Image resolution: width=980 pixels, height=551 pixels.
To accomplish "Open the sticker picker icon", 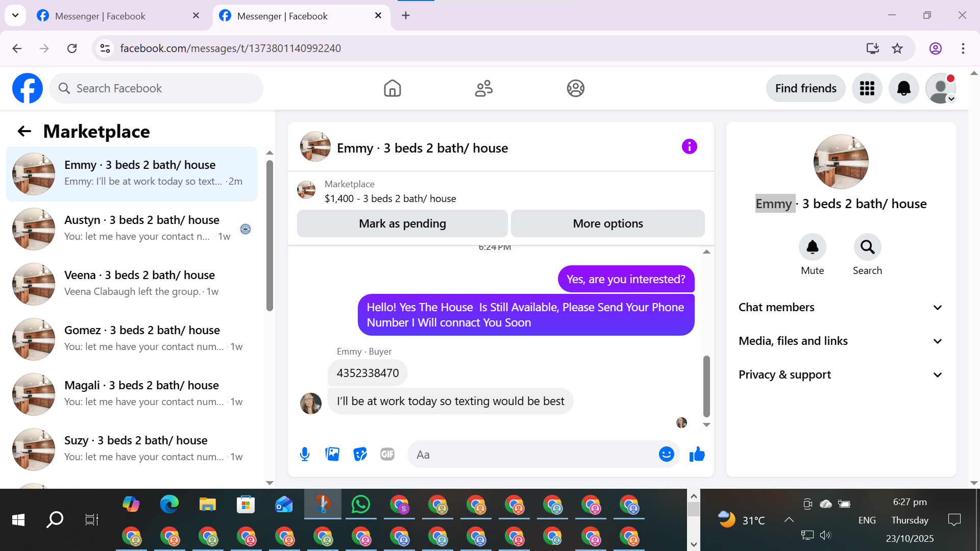I will pyautogui.click(x=360, y=454).
